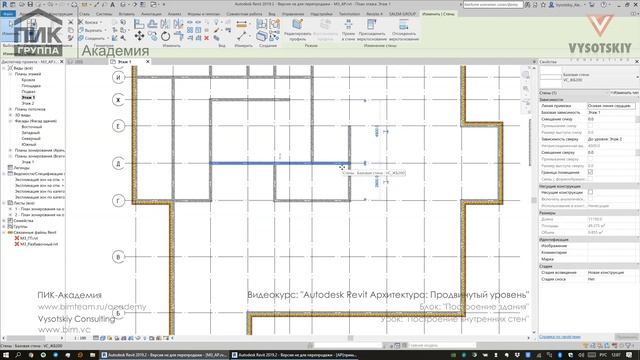
Task: Select Mirror - Draw Axis tool
Action: tap(178, 24)
